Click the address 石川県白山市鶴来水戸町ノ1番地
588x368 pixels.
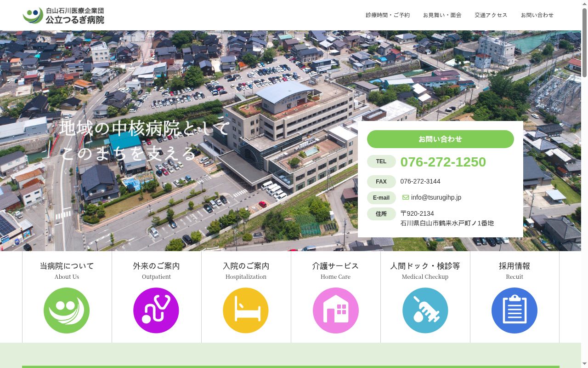(x=447, y=223)
